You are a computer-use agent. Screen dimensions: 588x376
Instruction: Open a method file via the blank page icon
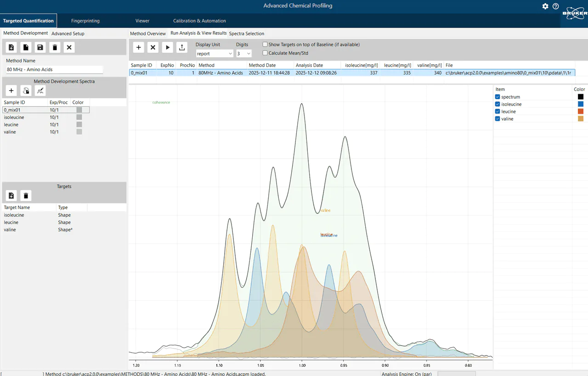pyautogui.click(x=26, y=47)
